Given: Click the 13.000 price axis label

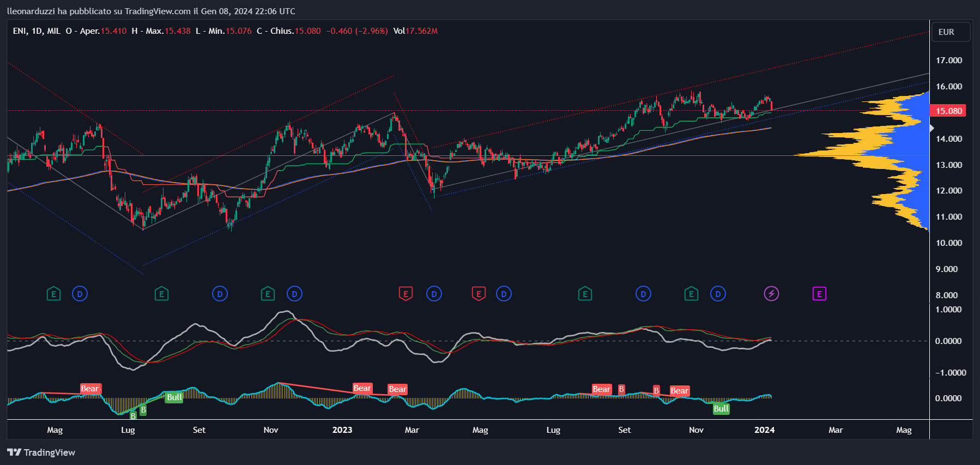Looking at the screenshot, I should click(949, 165).
